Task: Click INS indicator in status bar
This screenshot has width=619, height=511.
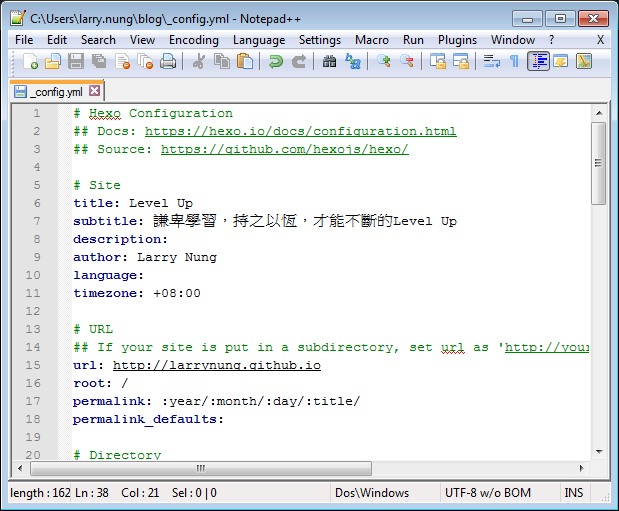Action: [573, 493]
